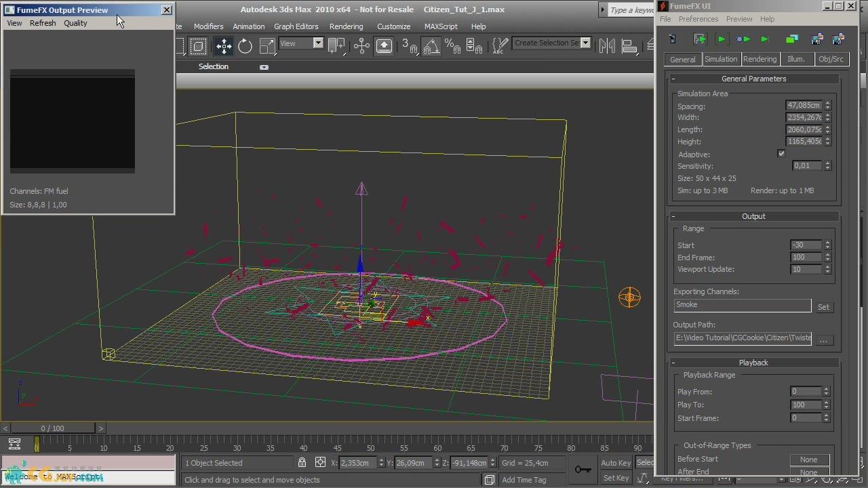The height and width of the screenshot is (488, 868).
Task: Click the Sensitivity value field
Action: tap(807, 165)
